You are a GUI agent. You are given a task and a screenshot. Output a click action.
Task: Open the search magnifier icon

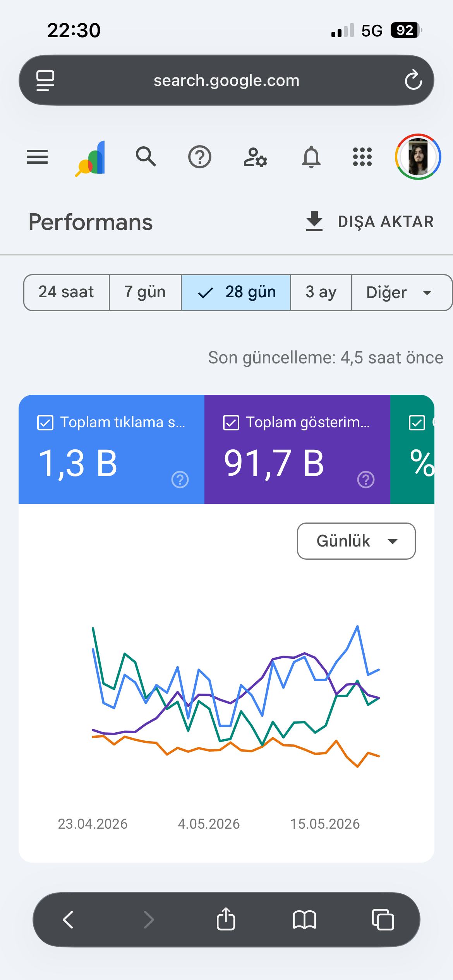[x=146, y=157]
